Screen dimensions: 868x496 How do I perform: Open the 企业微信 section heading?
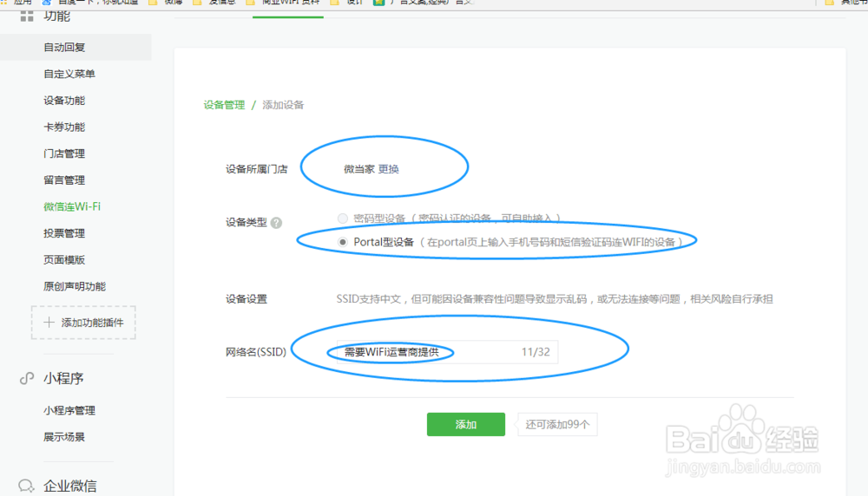pyautogui.click(x=70, y=486)
